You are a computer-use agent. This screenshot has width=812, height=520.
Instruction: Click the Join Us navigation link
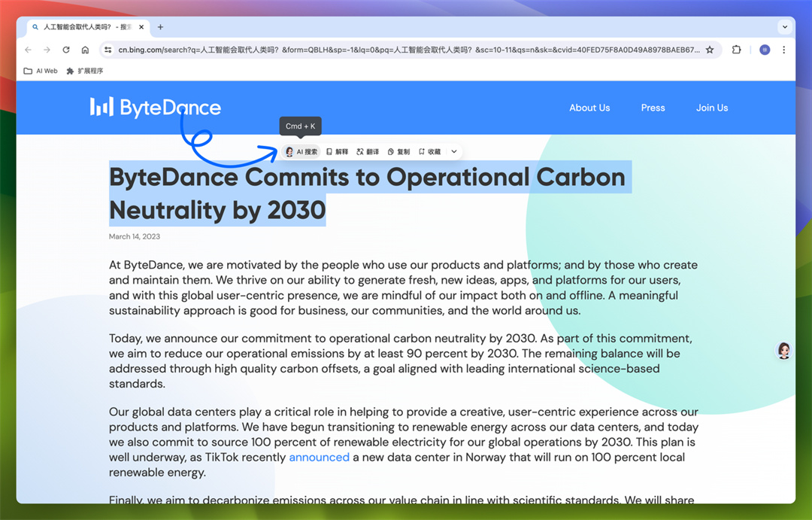(711, 108)
